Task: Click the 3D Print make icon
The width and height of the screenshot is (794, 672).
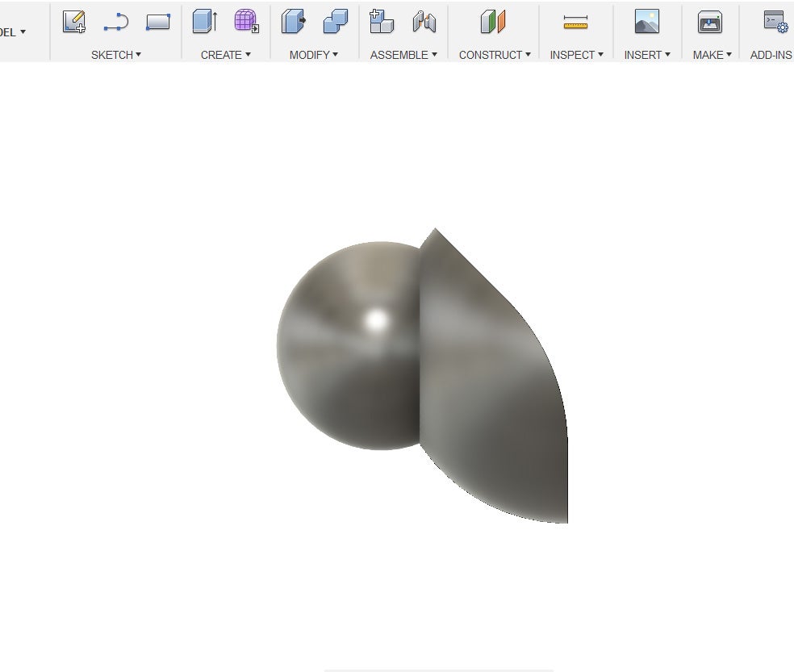Action: pyautogui.click(x=710, y=23)
